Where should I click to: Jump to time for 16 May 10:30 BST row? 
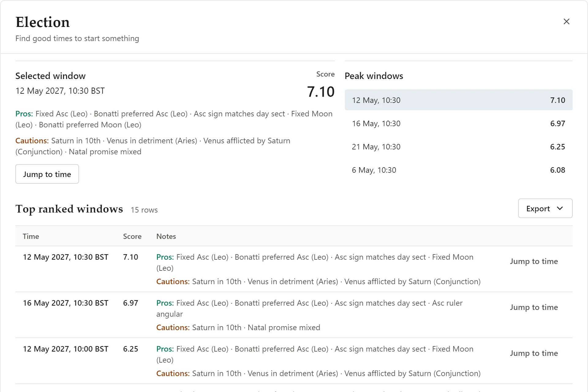tap(534, 307)
